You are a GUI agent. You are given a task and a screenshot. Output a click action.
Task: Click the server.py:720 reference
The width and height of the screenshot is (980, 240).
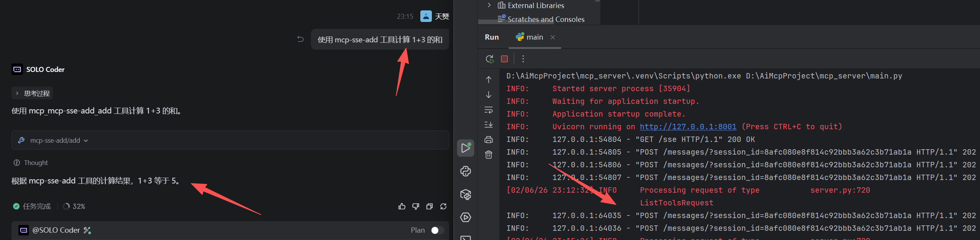point(840,190)
